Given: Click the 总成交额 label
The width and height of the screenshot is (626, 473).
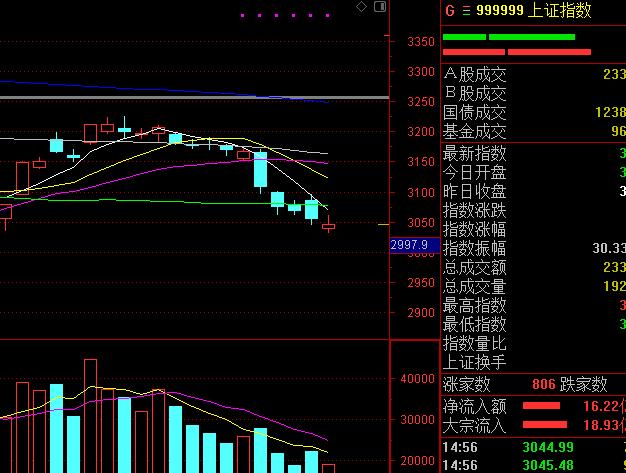Looking at the screenshot, I should coord(475,267).
